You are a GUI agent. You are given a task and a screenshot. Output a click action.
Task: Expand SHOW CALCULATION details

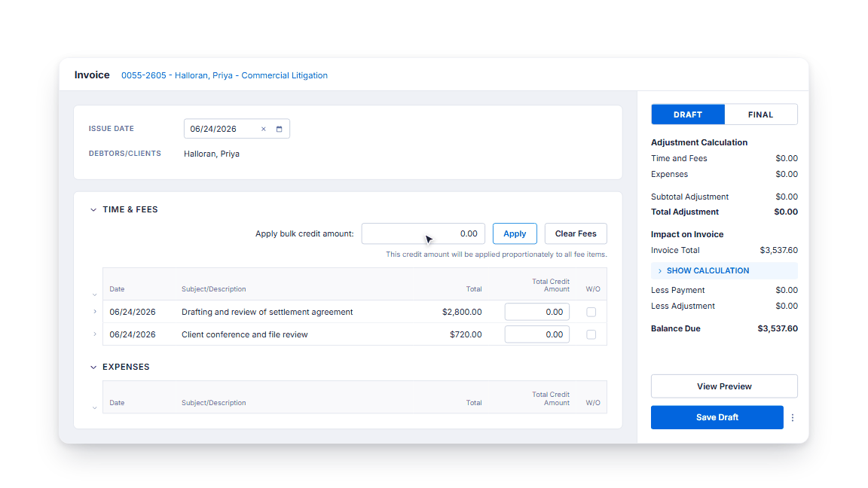click(724, 270)
